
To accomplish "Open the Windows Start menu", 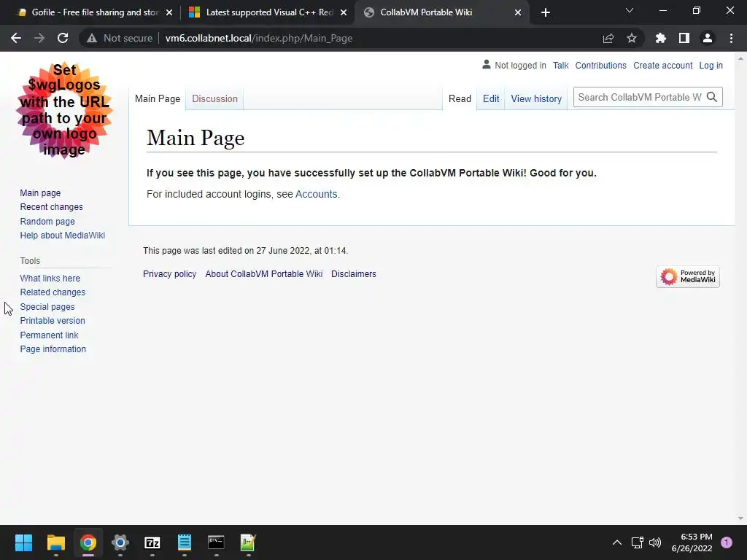I will (23, 542).
